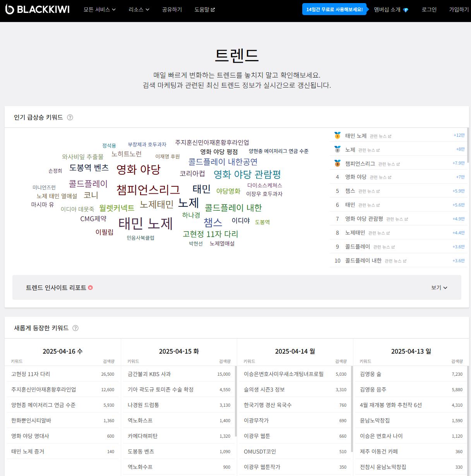This screenshot has width=471, height=476.
Task: Select the 공유하기 menu item
Action: 172,9
